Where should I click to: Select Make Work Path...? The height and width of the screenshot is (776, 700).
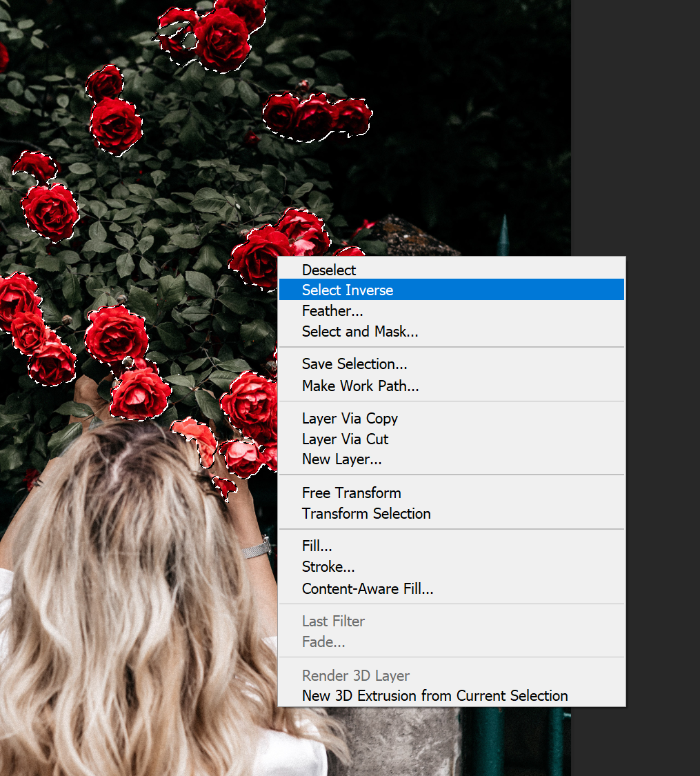451,386
